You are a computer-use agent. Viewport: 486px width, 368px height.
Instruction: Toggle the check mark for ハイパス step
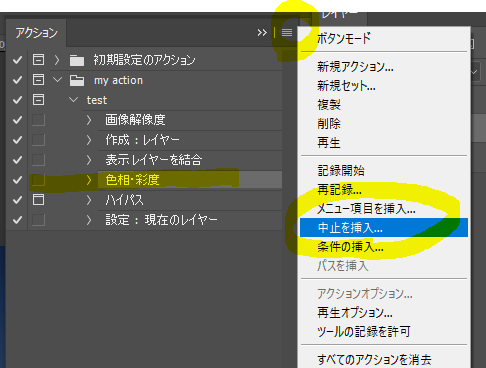click(x=17, y=200)
